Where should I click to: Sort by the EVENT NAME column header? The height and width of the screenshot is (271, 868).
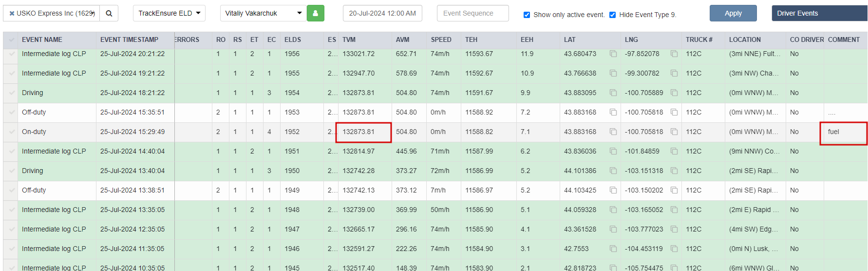click(x=42, y=39)
